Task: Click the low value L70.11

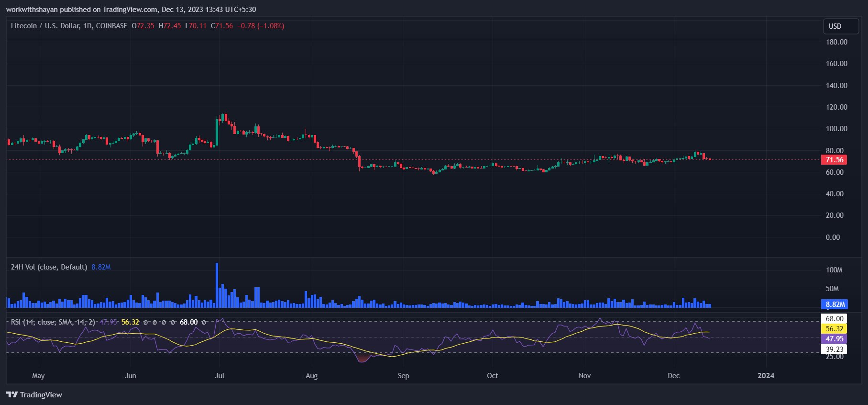Action: coord(196,26)
